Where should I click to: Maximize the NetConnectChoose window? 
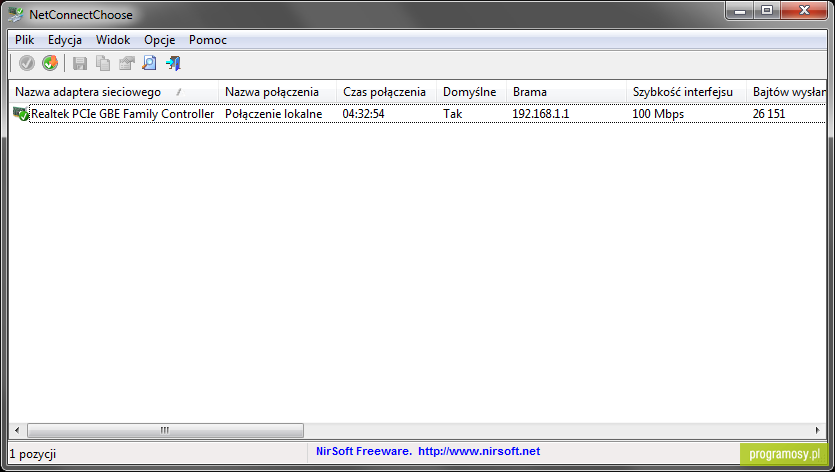click(x=767, y=11)
